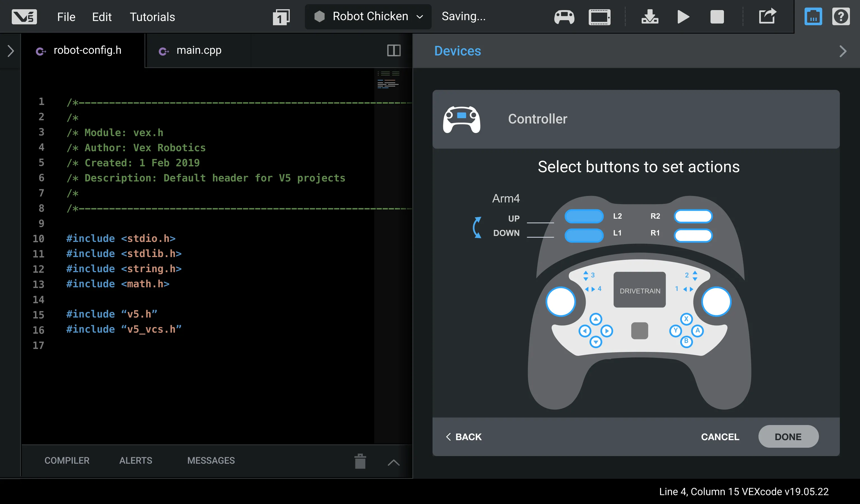Open the Tutorials menu
This screenshot has width=860, height=504.
(152, 17)
